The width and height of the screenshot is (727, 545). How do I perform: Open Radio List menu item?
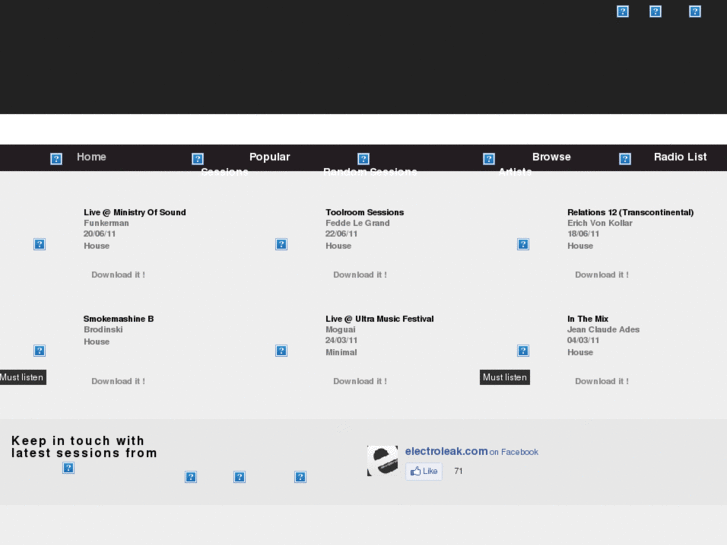coord(680,157)
